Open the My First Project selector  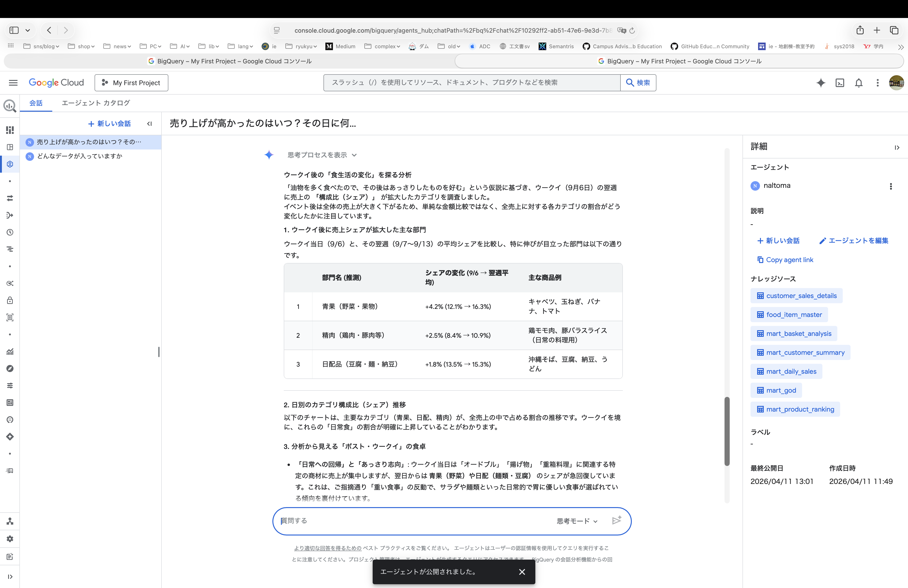(x=131, y=83)
